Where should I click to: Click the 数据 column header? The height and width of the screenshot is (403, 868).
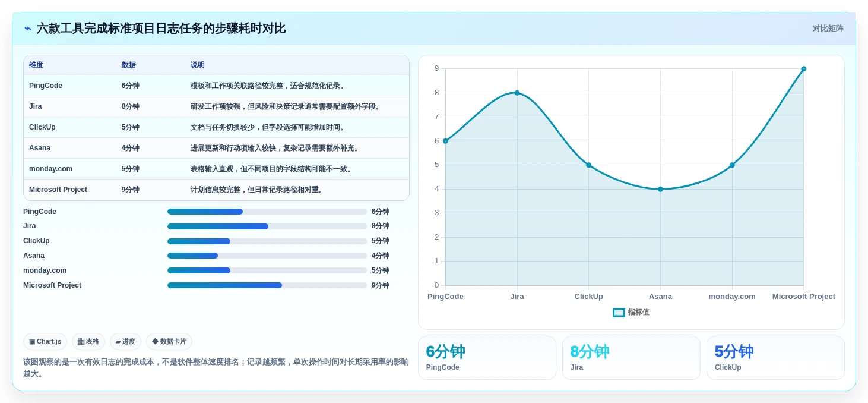point(129,65)
